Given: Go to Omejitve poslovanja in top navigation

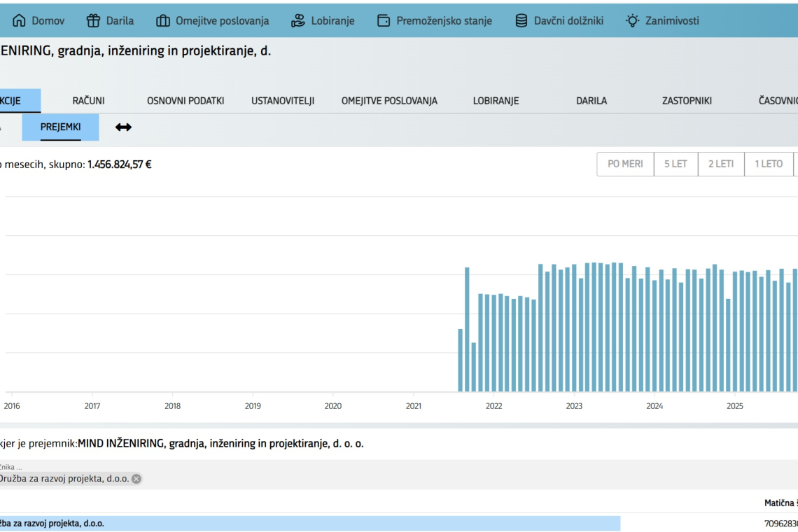Looking at the screenshot, I should (223, 21).
